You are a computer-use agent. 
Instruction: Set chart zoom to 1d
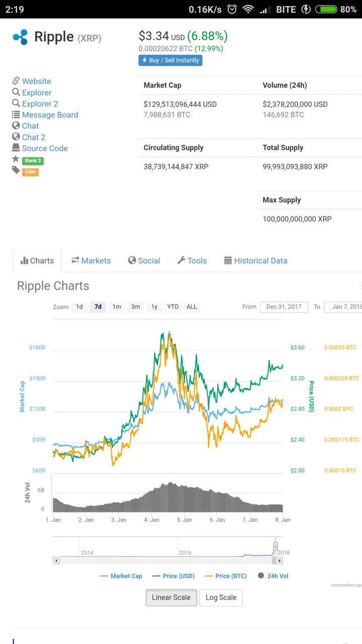click(x=79, y=306)
